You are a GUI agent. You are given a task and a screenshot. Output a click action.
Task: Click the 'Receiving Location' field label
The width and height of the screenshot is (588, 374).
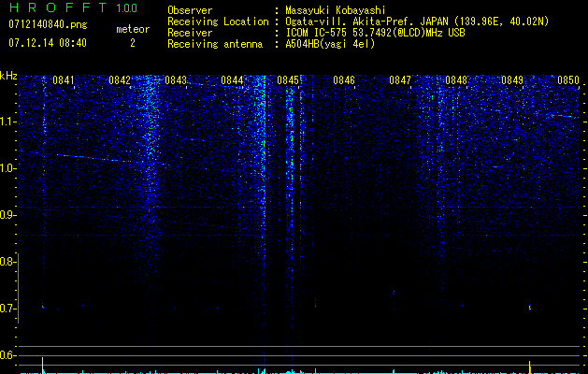218,22
